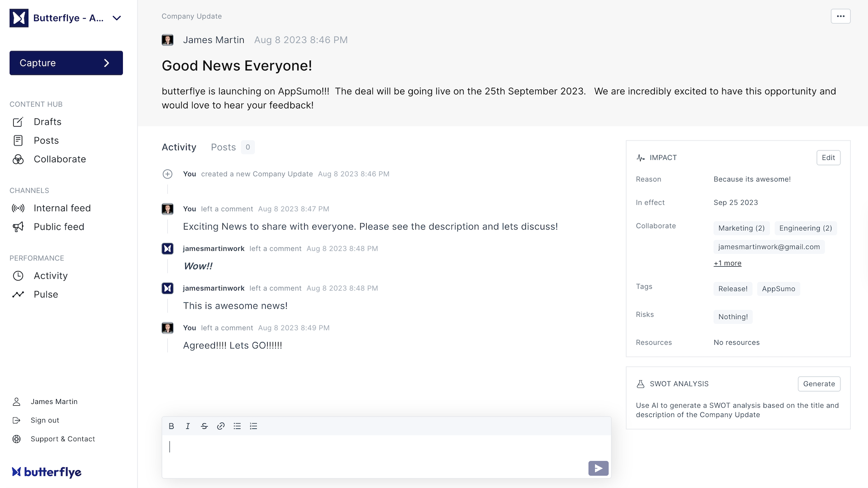This screenshot has height=488, width=868.
Task: Toggle bold formatting in editor
Action: click(172, 426)
